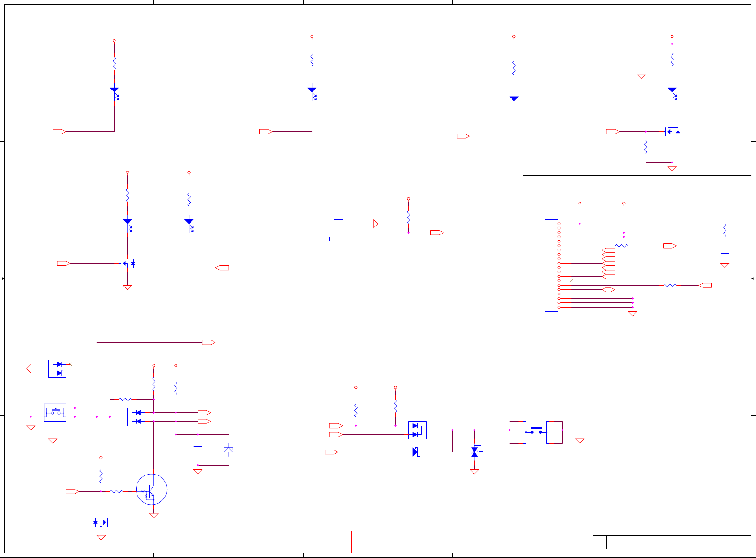
Task: Click the small three-pin connector component
Action: click(338, 237)
